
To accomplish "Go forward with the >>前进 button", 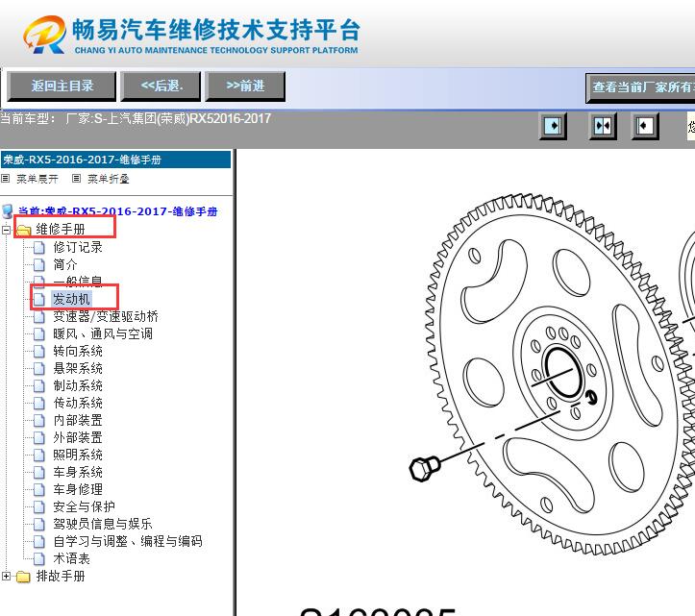I will [245, 86].
